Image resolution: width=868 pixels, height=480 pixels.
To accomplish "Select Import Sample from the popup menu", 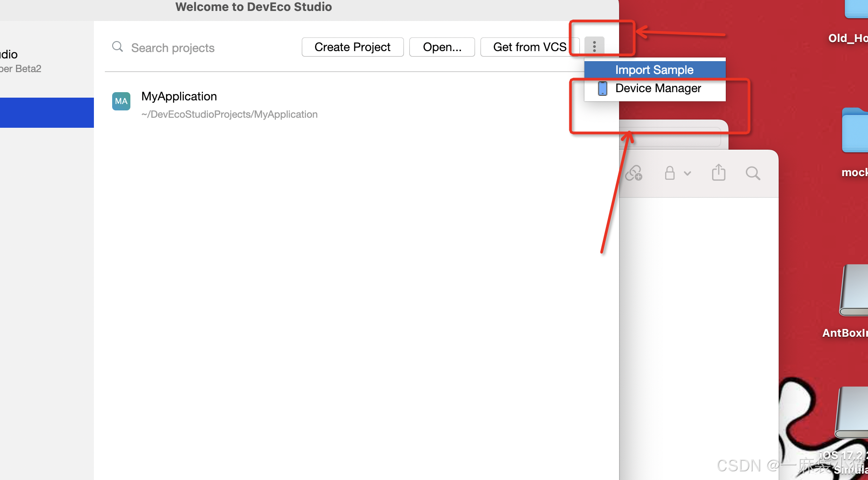I will point(654,70).
